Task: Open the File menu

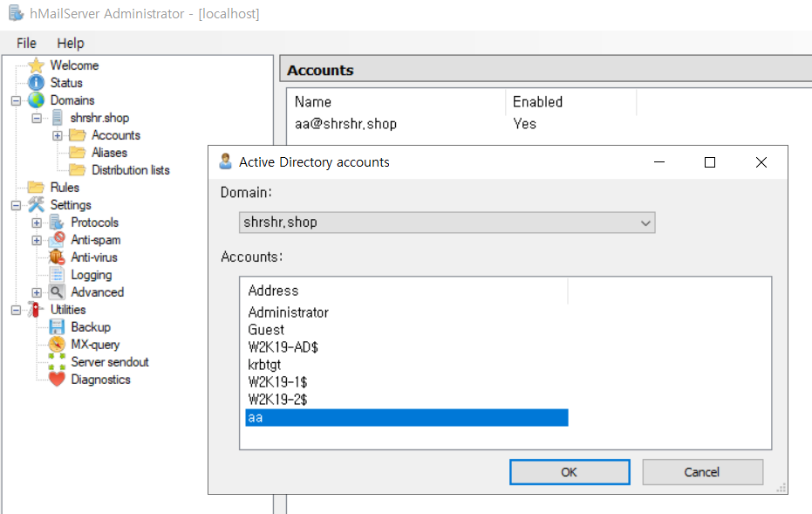Action: point(26,43)
